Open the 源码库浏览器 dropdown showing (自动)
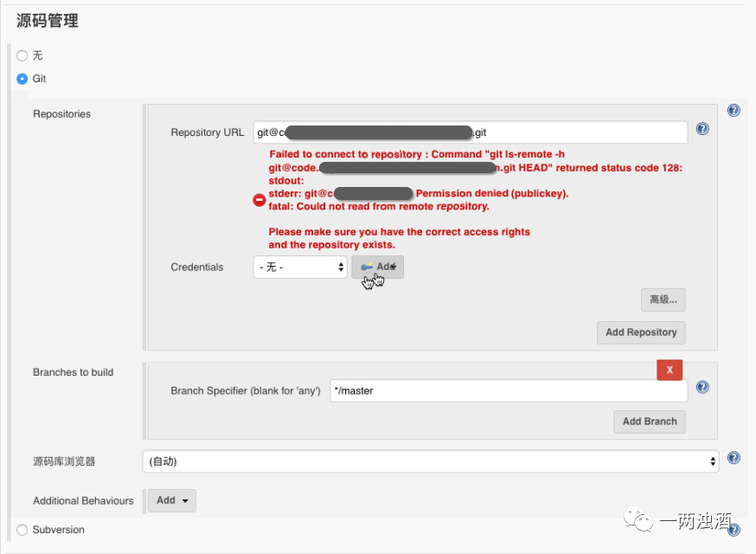The image size is (756, 554). (431, 461)
